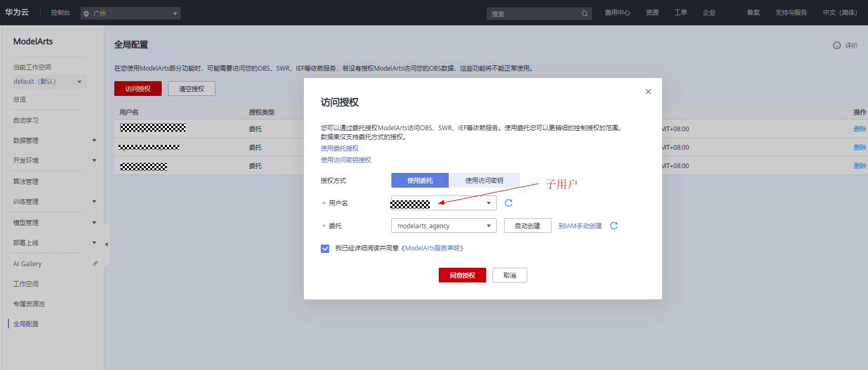Click the 同意授权 button
868x370 pixels.
462,275
